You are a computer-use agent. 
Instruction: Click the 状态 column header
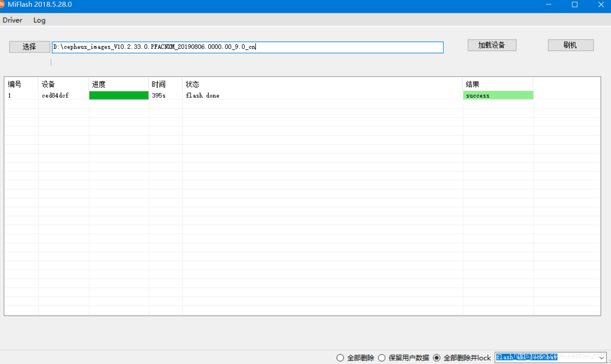323,84
